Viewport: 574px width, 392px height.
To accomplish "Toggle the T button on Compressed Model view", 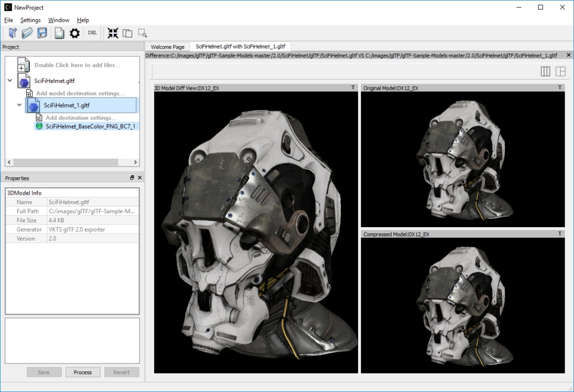I will pyautogui.click(x=560, y=233).
